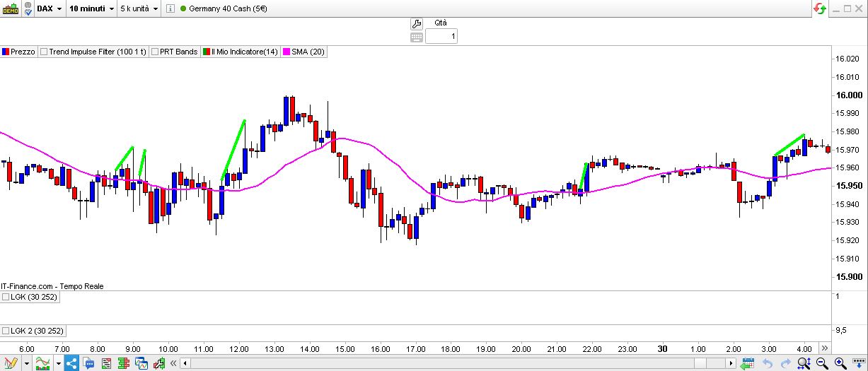Click the green-red sync icon at top right
The image size is (868, 371).
pyautogui.click(x=820, y=8)
